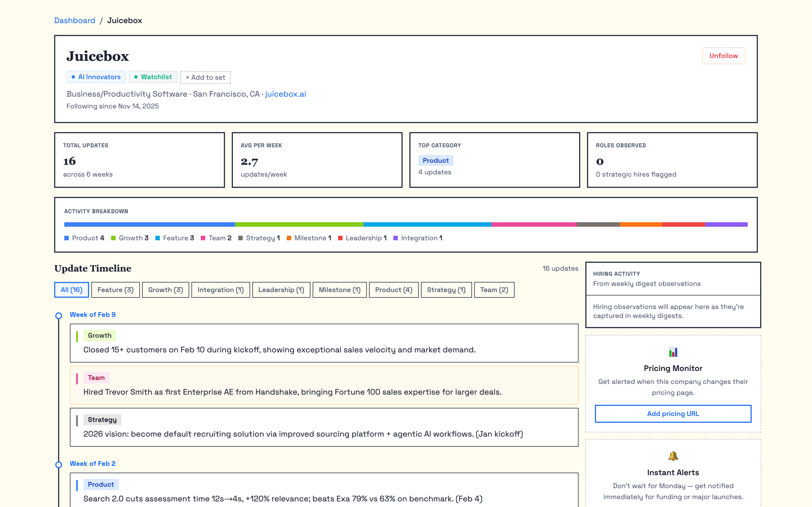
Task: Switch to the Team (2) filter tab
Action: coord(494,290)
